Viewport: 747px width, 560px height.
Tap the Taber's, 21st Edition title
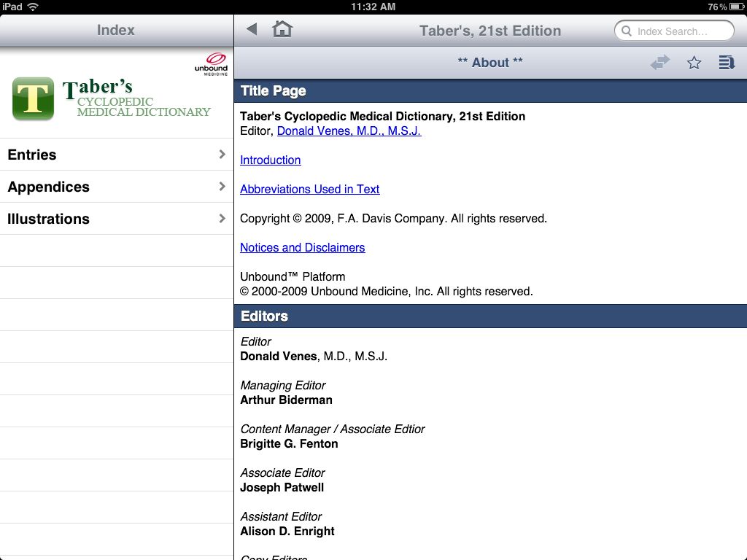[490, 31]
